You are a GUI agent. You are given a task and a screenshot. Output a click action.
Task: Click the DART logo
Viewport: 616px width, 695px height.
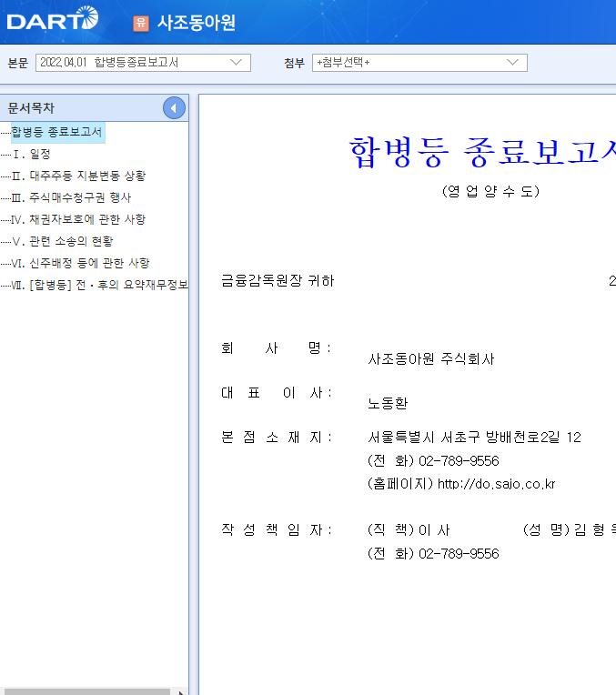click(x=53, y=18)
